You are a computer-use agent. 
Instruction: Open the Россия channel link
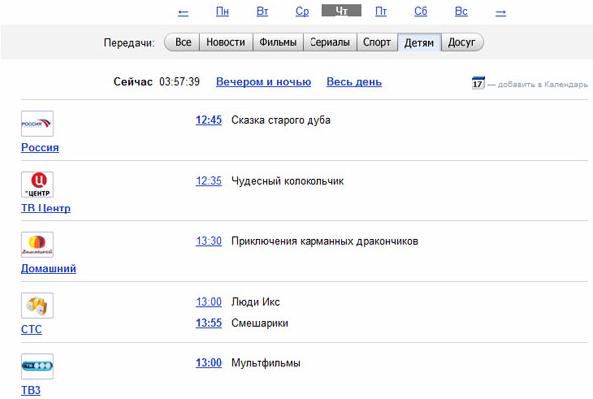click(x=40, y=147)
